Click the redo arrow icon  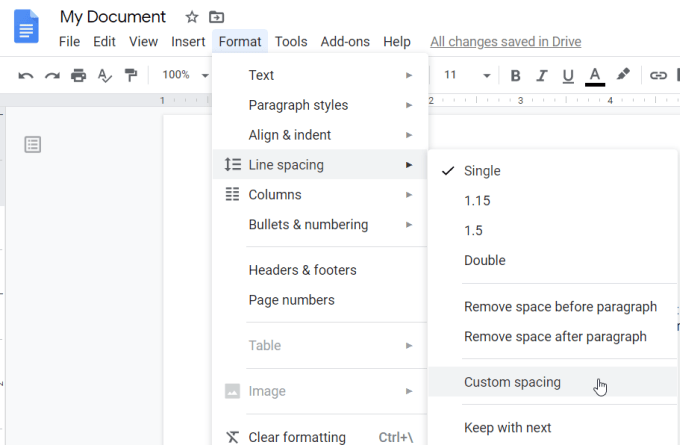[x=52, y=75]
